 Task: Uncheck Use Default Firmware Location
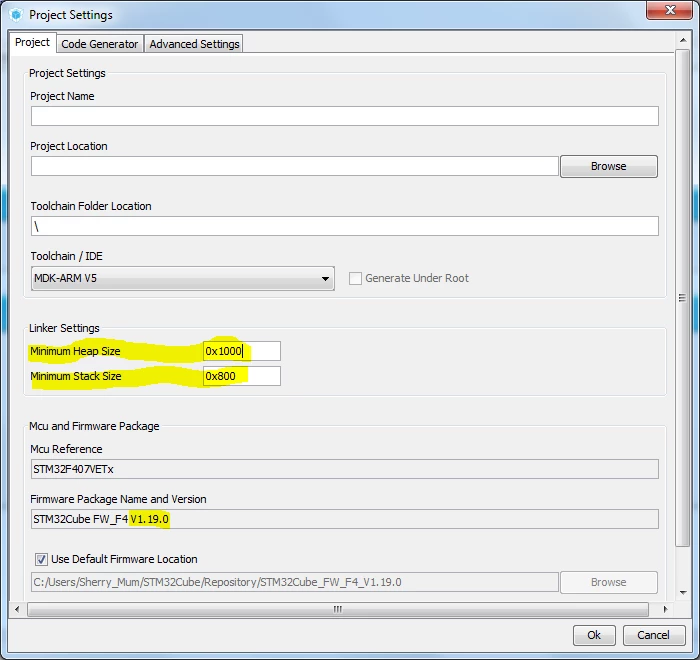point(41,559)
